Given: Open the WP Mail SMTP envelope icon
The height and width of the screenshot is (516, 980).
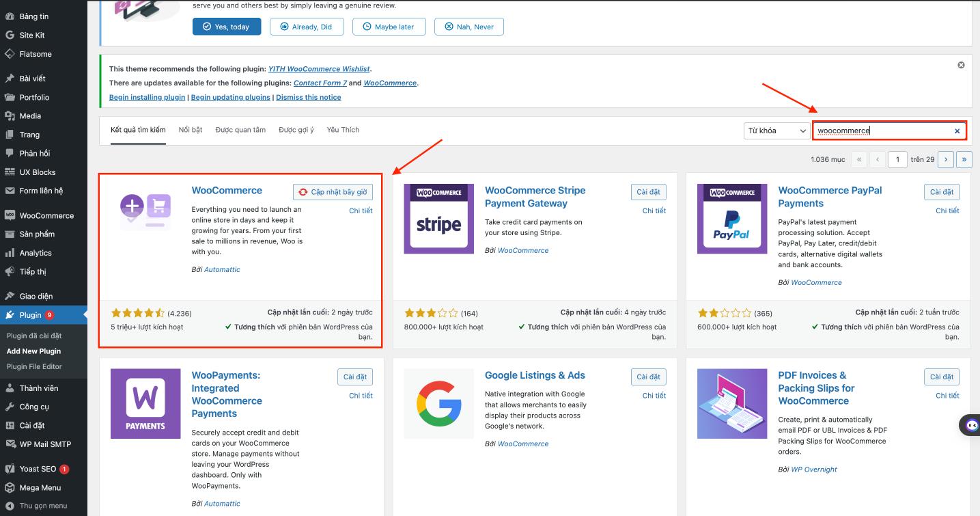Looking at the screenshot, I should pos(10,444).
